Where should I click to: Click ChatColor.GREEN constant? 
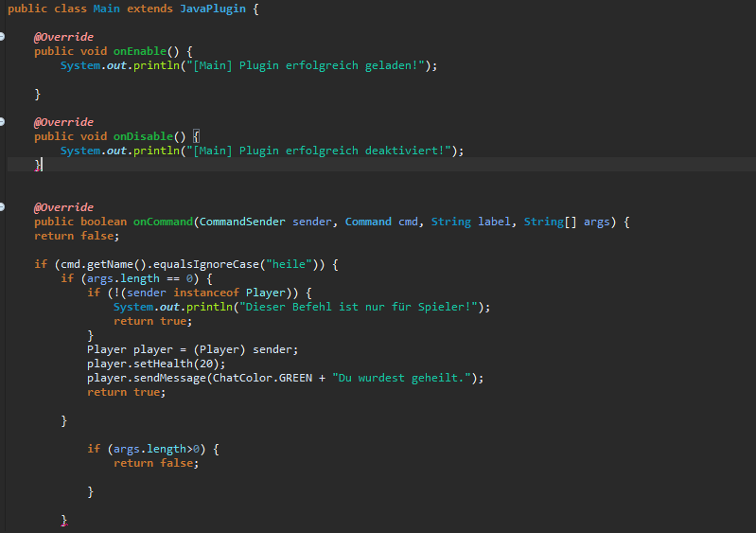(263, 378)
